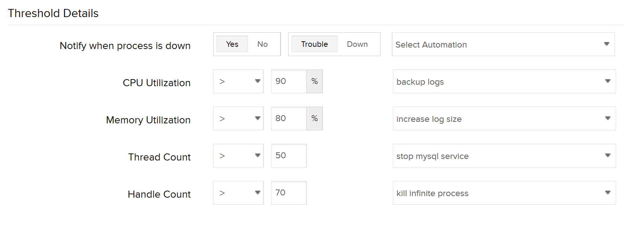Viewport: 644px width, 227px height.
Task: Set the process down status to Down
Action: coord(357,44)
